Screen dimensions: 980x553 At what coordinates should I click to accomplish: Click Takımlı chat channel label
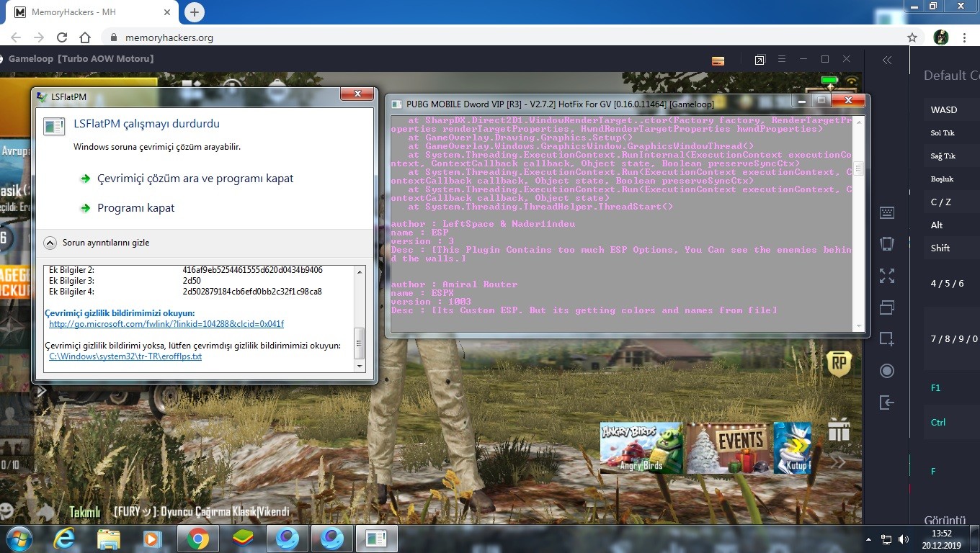(84, 512)
